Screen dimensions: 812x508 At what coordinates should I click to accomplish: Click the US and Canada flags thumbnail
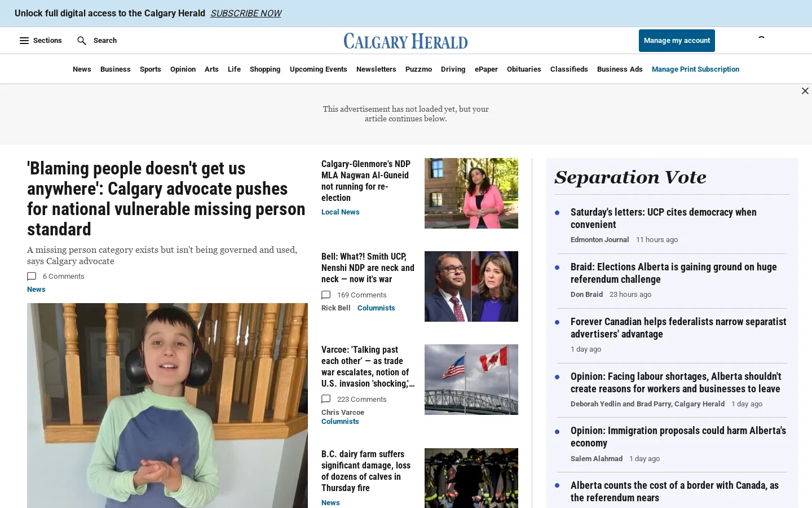(471, 379)
